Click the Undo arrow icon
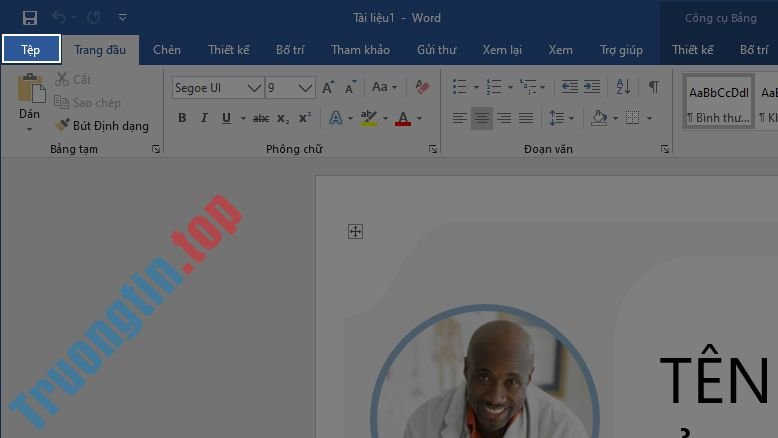The height and width of the screenshot is (438, 778). pos(59,18)
